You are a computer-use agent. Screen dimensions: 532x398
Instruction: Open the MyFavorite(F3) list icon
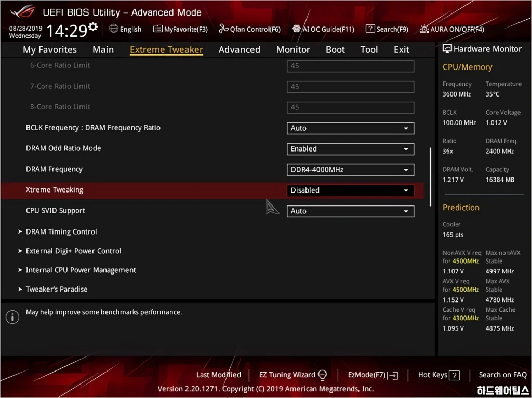pyautogui.click(x=157, y=29)
